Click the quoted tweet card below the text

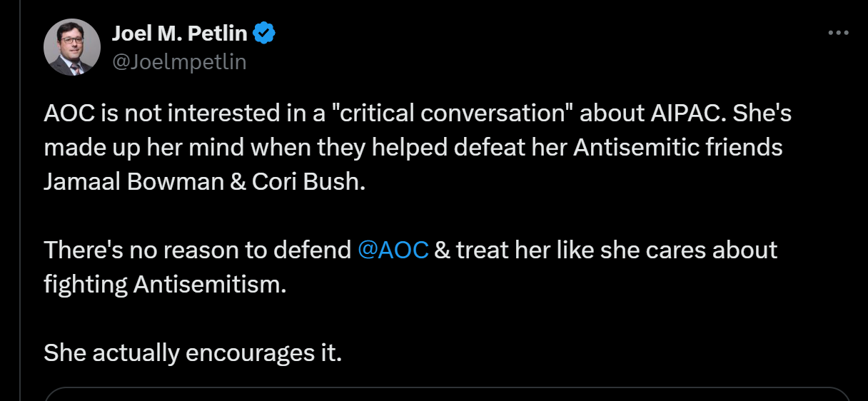pos(447,394)
